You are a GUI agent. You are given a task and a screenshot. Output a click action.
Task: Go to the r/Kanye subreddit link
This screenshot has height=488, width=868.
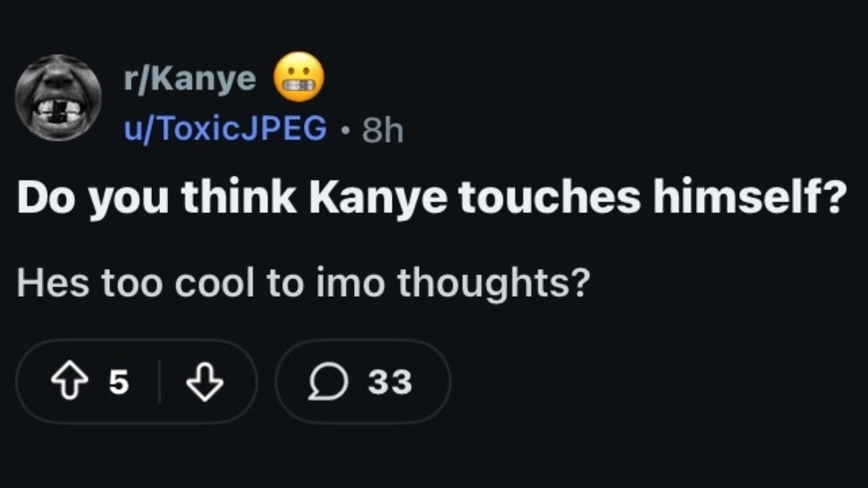(x=189, y=79)
